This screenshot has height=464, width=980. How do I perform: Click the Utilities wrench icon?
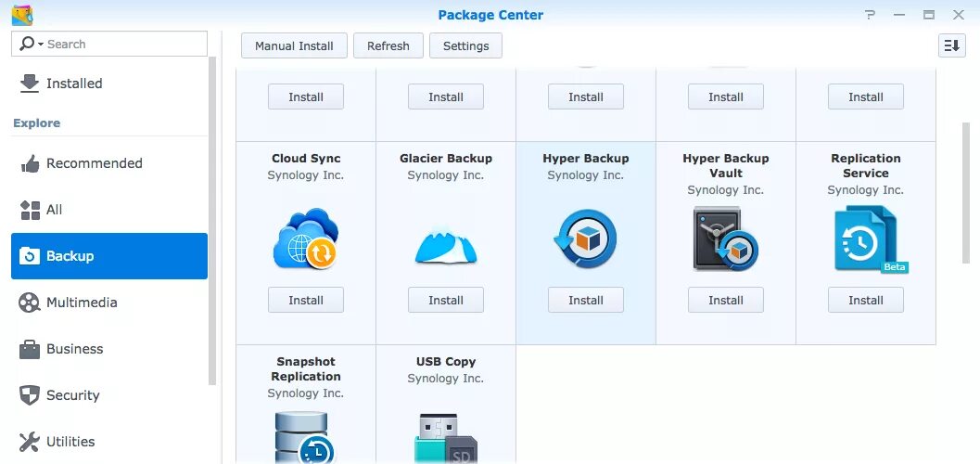30,442
